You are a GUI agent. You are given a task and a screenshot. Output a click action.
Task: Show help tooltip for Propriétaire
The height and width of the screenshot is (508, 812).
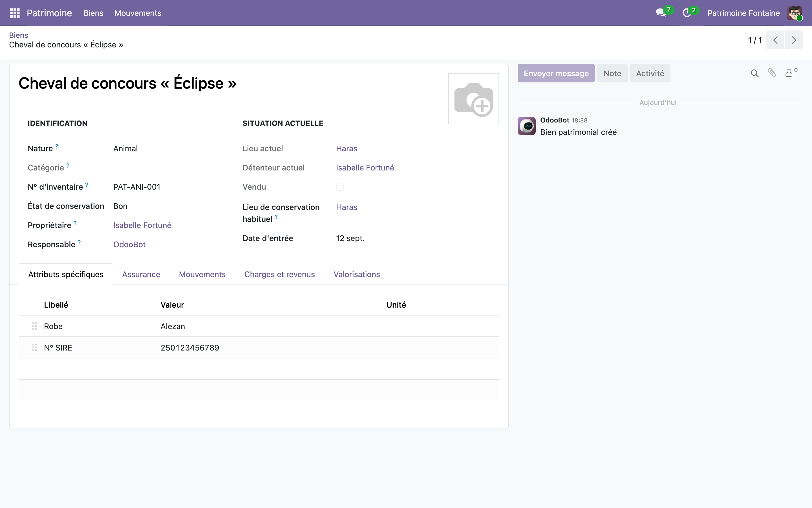(x=75, y=223)
